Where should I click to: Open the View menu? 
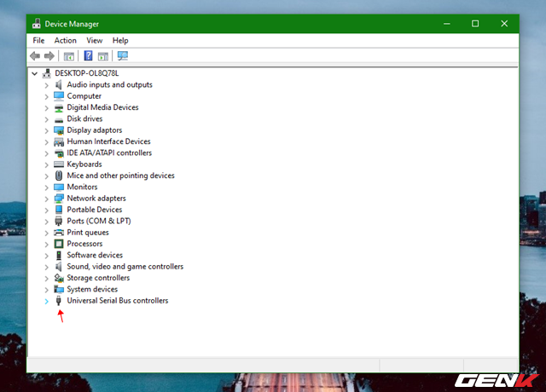coord(94,40)
